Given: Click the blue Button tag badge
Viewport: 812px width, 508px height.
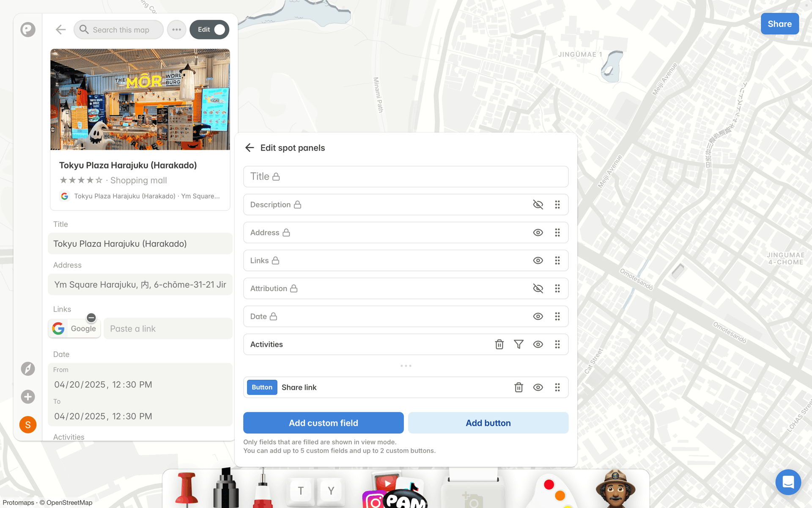Looking at the screenshot, I should click(262, 387).
